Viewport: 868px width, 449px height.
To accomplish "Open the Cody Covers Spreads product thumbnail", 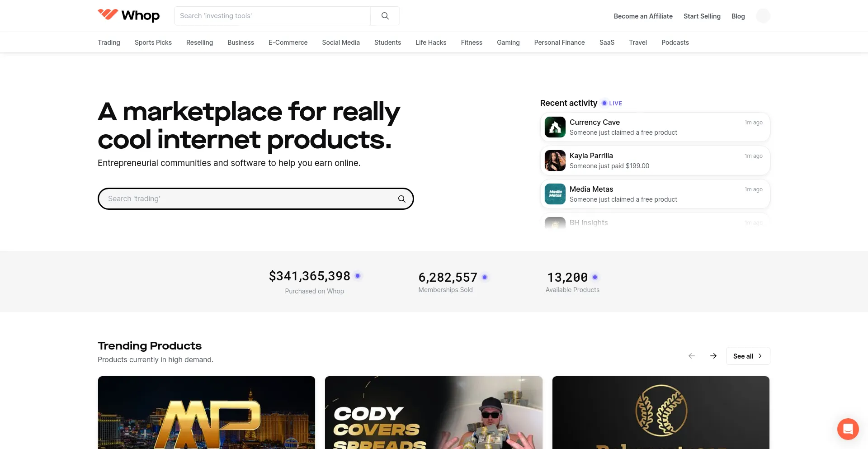I will tap(434, 412).
